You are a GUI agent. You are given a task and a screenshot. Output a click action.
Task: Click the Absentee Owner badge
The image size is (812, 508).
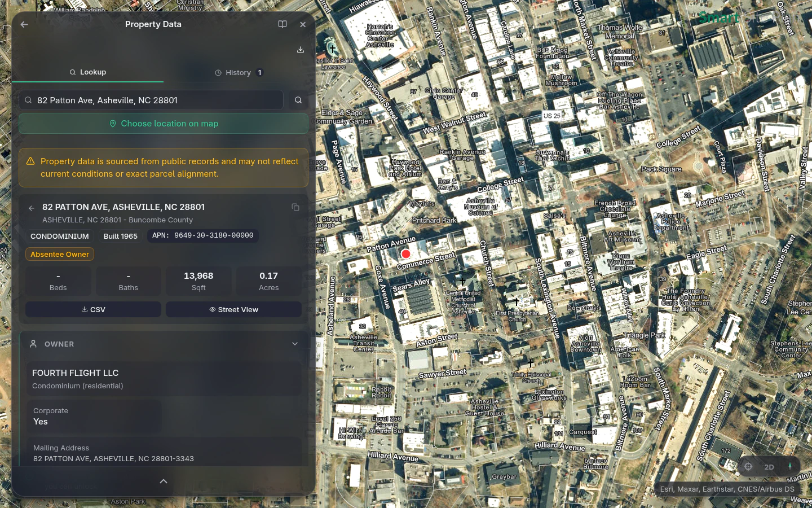pyautogui.click(x=60, y=255)
